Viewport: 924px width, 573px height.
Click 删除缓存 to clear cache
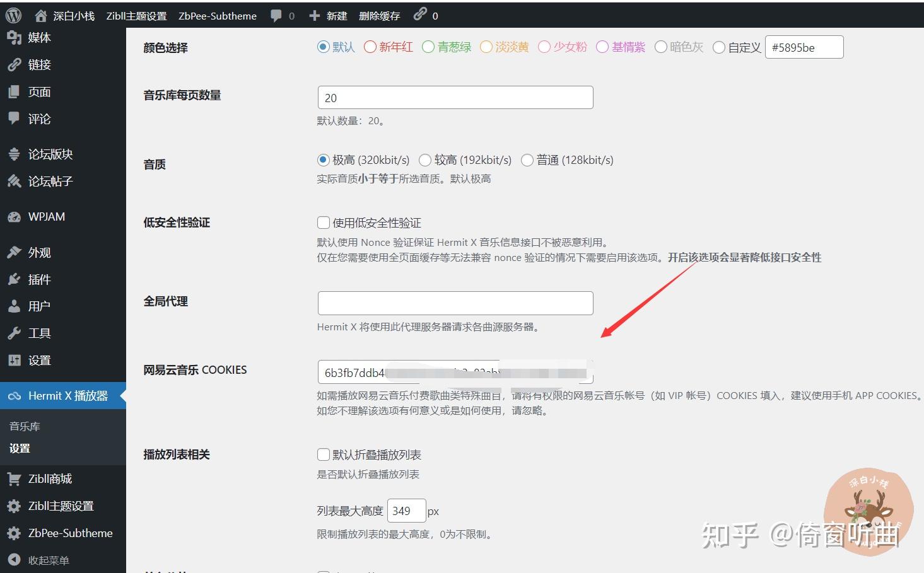point(379,16)
